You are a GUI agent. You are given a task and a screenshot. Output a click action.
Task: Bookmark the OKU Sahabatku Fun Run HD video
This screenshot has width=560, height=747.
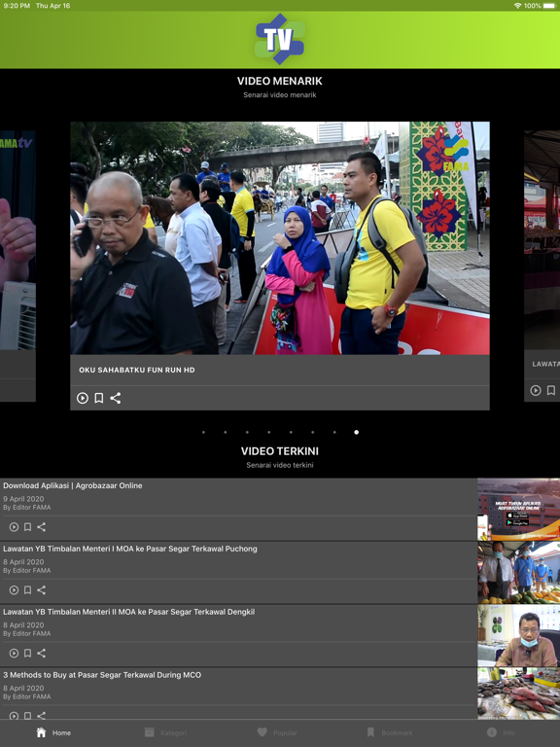tap(98, 398)
